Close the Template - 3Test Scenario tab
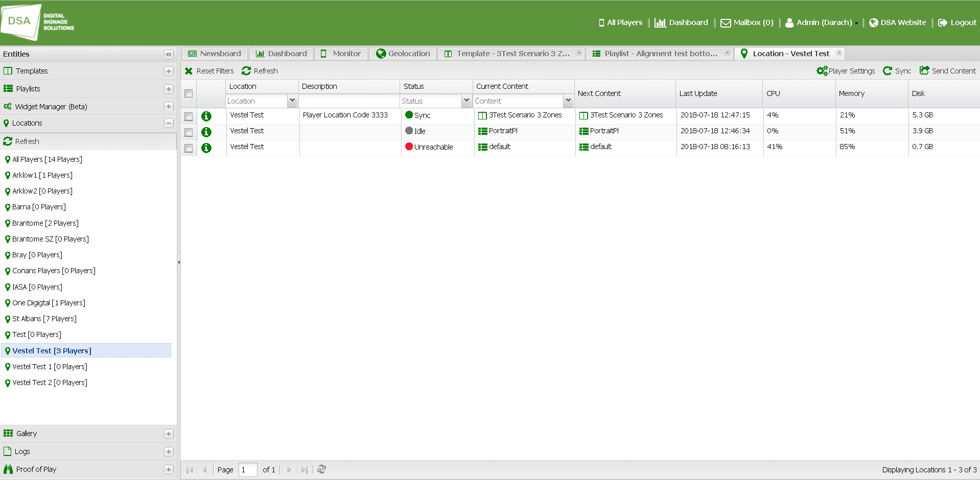This screenshot has width=980, height=480. pos(579,53)
